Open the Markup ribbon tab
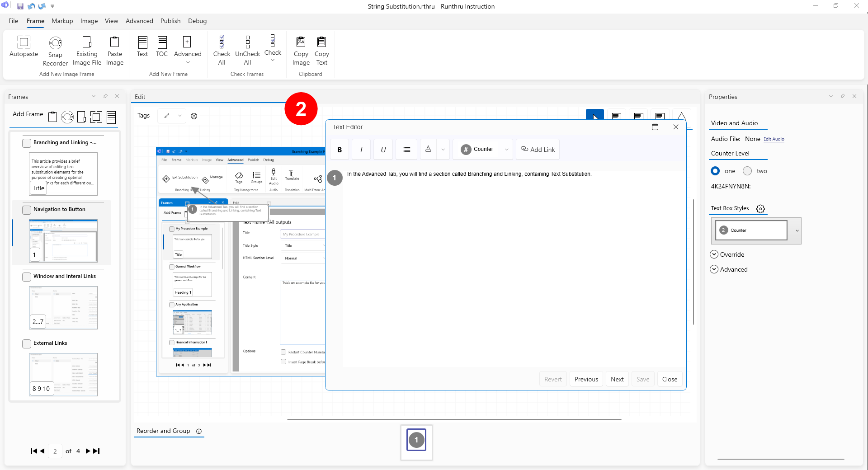The image size is (868, 470). click(62, 21)
